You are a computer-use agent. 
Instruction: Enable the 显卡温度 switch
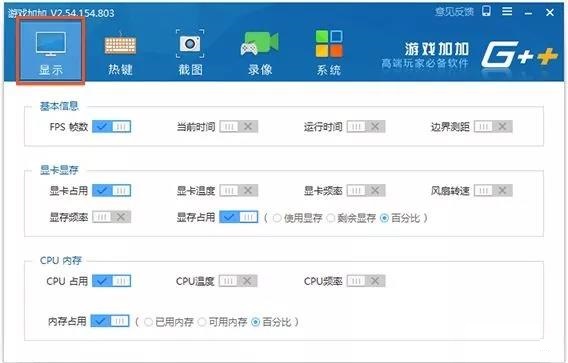point(239,191)
